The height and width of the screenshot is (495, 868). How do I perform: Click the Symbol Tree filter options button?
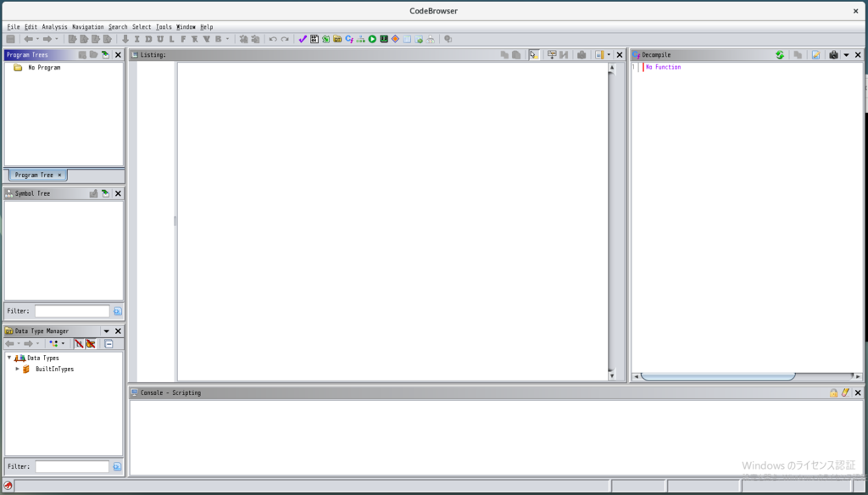[117, 311]
